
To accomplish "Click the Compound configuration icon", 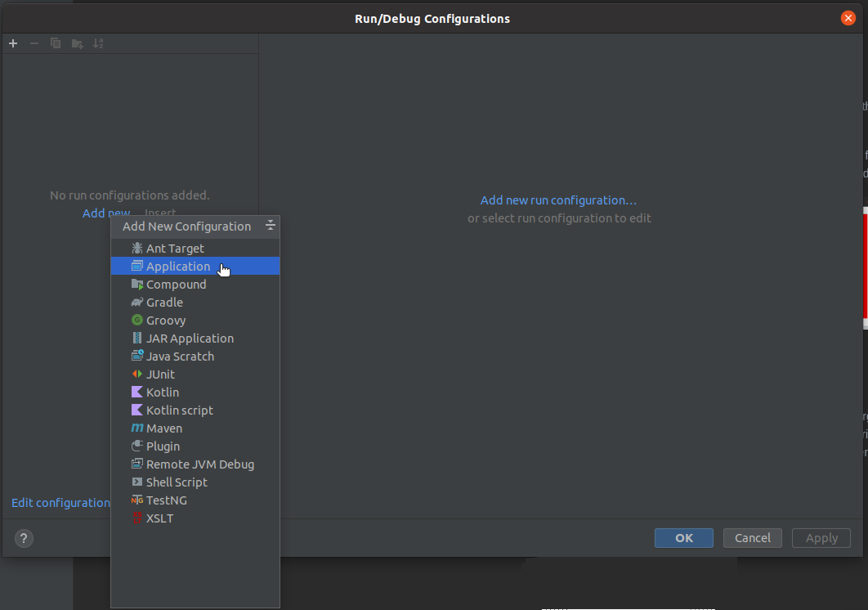I will pos(136,285).
